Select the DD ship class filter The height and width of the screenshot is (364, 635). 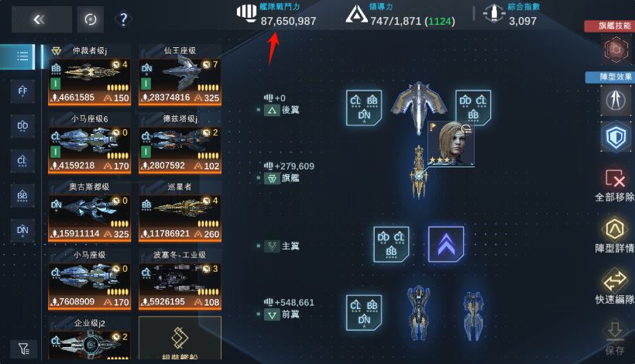22,126
